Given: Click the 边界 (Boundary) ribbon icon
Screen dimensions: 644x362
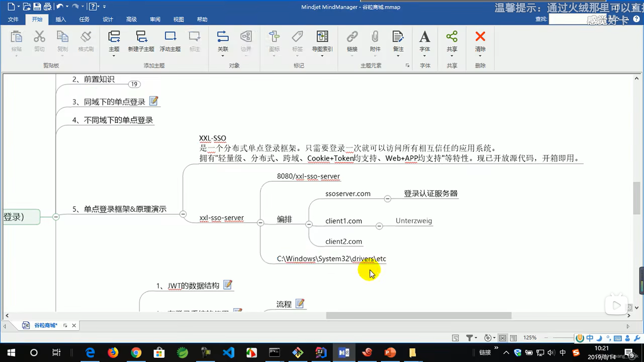Looking at the screenshot, I should [x=246, y=37].
